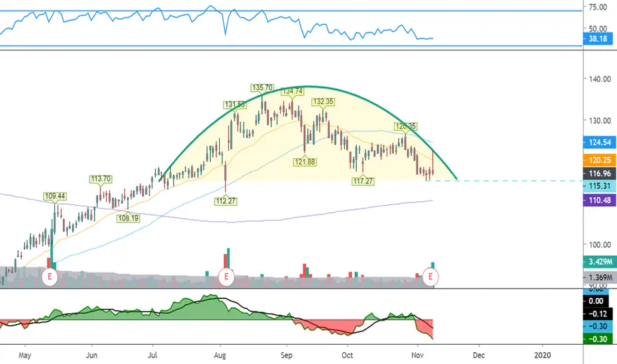
Task: Click the 140.00 price axis label
Action: coord(600,79)
